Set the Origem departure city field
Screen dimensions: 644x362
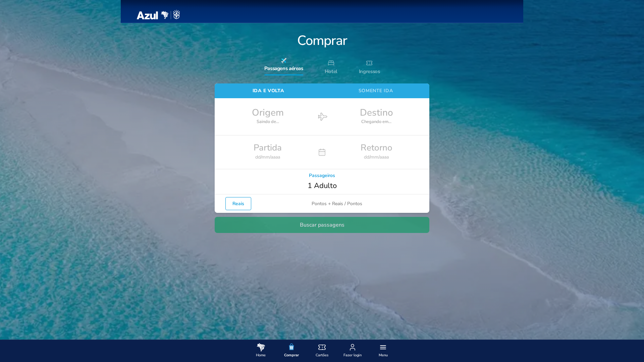(x=268, y=116)
